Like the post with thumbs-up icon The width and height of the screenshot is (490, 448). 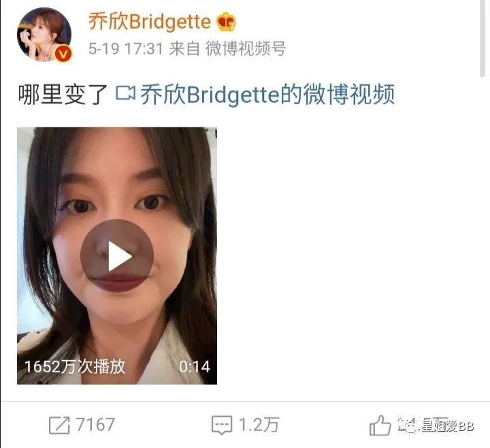click(x=380, y=425)
